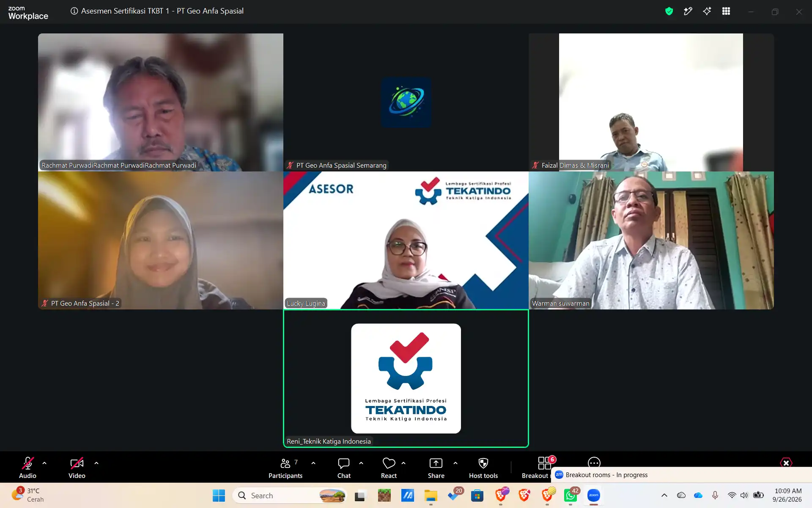Unmute microphone with the Audio button
This screenshot has width=812, height=508.
click(27, 467)
